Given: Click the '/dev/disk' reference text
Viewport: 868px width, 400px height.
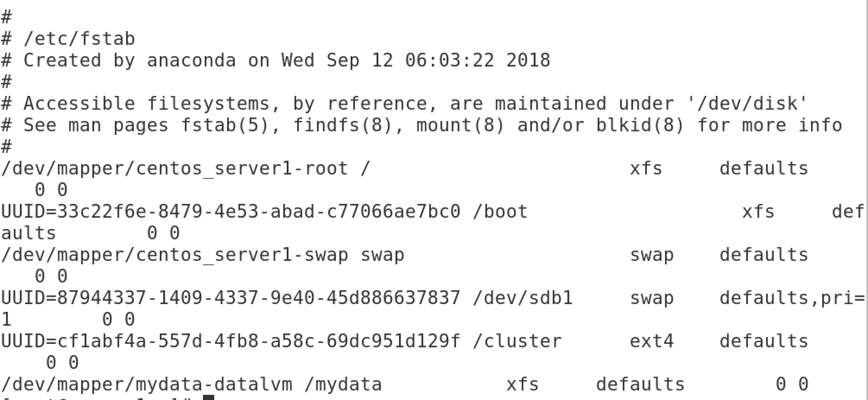Looking at the screenshot, I should tap(748, 104).
